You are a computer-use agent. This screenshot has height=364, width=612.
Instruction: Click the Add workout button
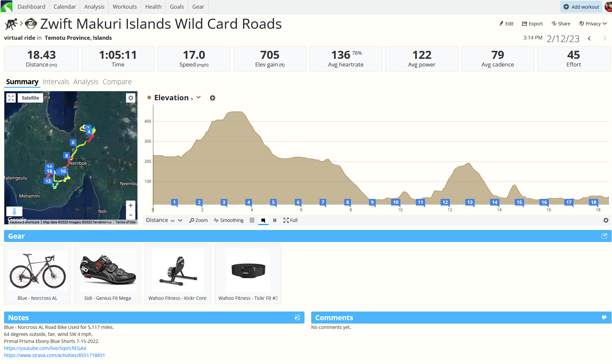[581, 7]
